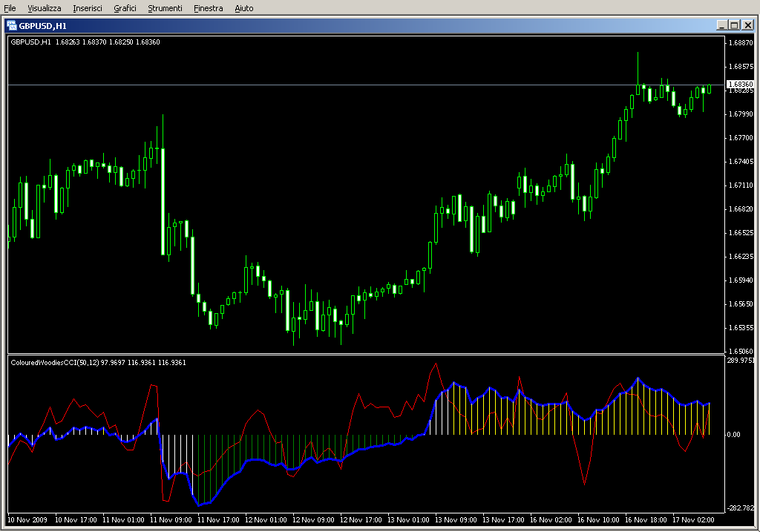Click price scale value 1.68870
Screen dimensions: 760x532
[x=741, y=42]
